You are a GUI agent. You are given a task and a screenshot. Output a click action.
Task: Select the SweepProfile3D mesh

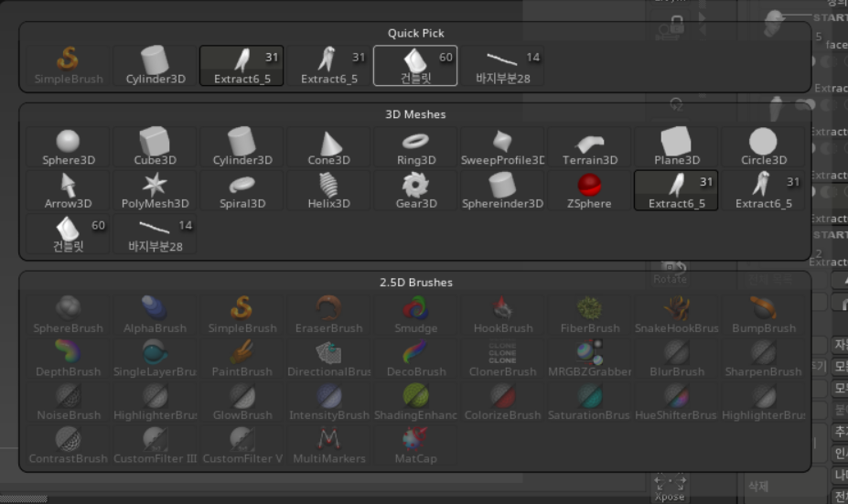tap(502, 147)
